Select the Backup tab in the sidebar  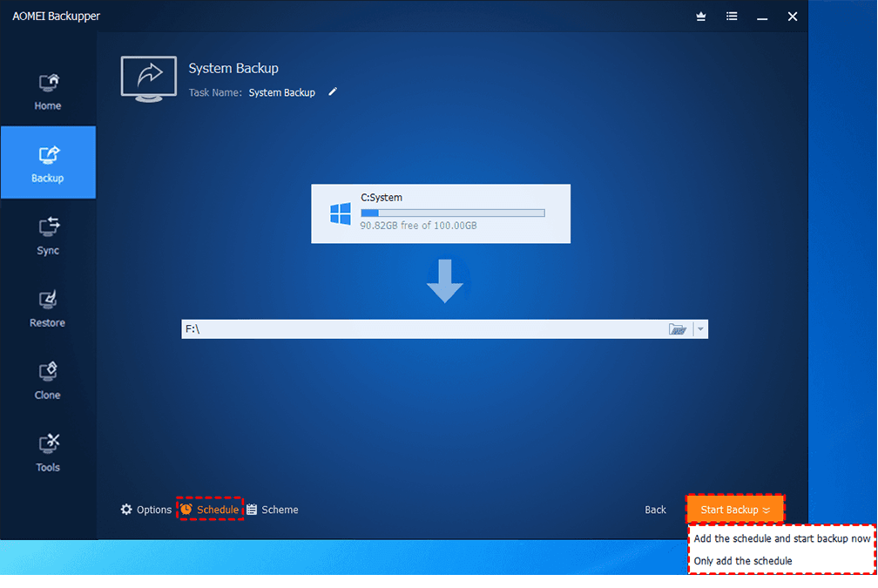[x=48, y=162]
